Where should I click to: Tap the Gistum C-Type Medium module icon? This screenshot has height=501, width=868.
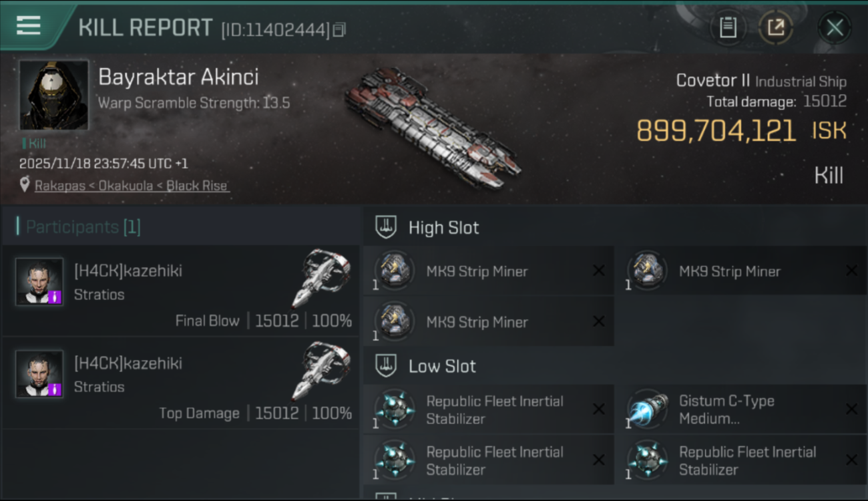pos(647,409)
